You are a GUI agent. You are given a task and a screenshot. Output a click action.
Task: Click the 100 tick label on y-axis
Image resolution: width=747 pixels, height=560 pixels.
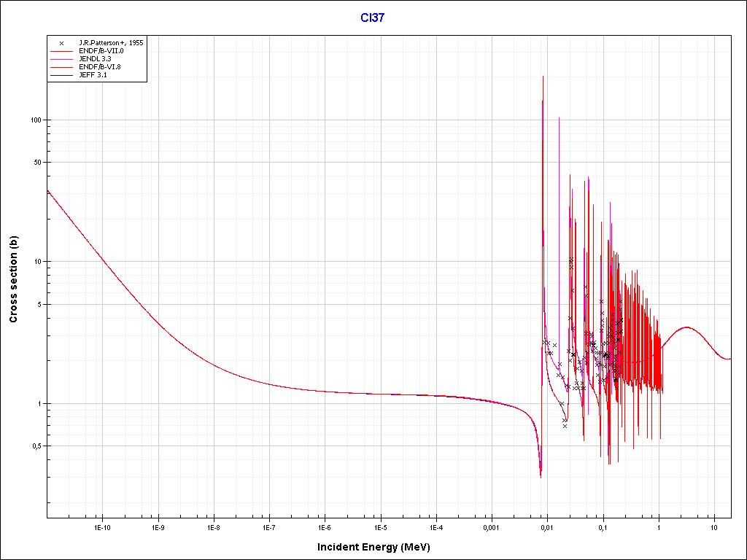(x=34, y=120)
